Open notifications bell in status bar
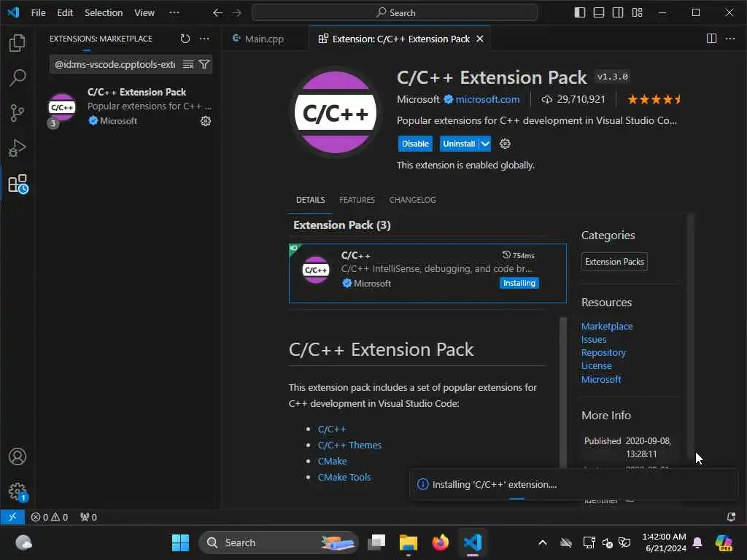This screenshot has width=747, height=560. [x=731, y=517]
